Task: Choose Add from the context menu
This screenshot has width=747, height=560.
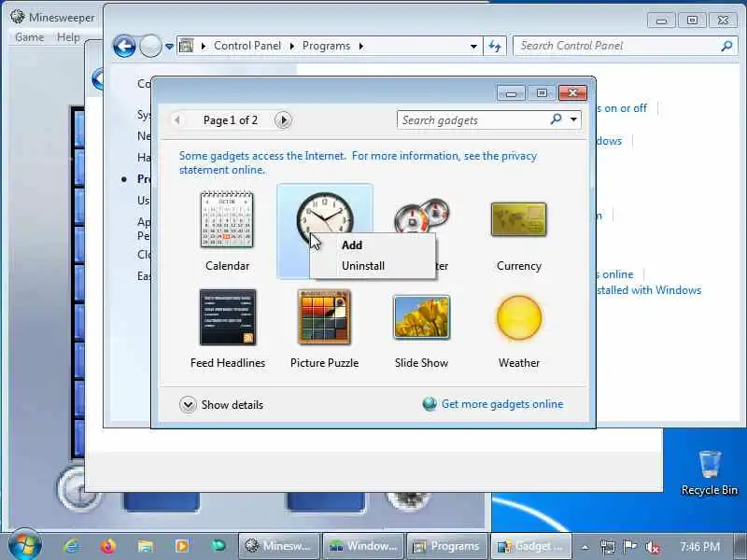Action: [352, 245]
